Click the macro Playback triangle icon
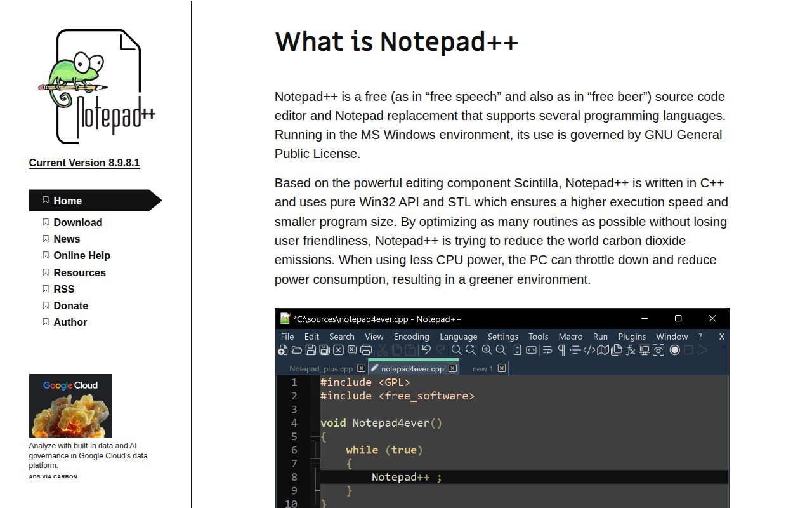Screen dimensions: 812x508 click(702, 350)
